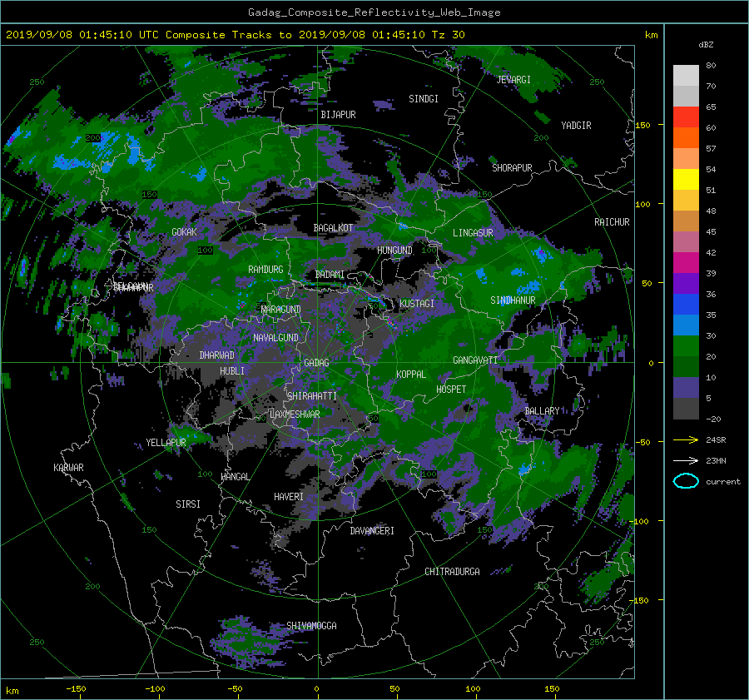
Task: Click the -100 tick on the right axis
Action: [641, 521]
